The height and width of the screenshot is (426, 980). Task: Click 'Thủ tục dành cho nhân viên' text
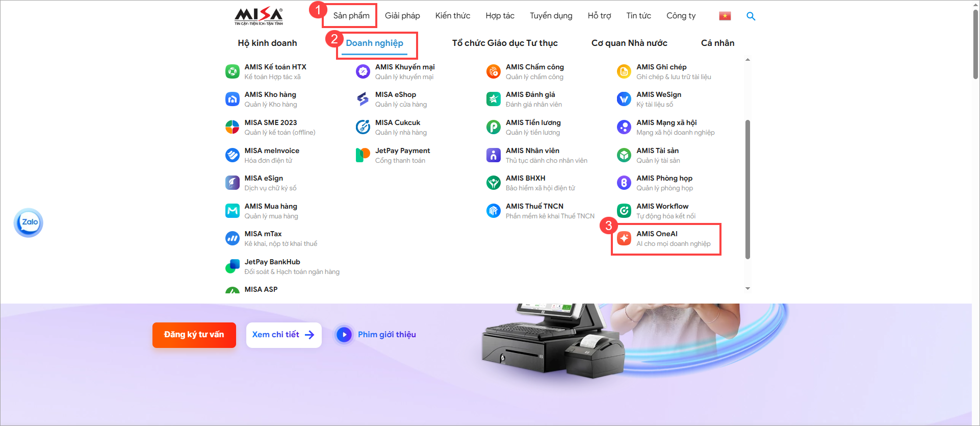(x=547, y=161)
